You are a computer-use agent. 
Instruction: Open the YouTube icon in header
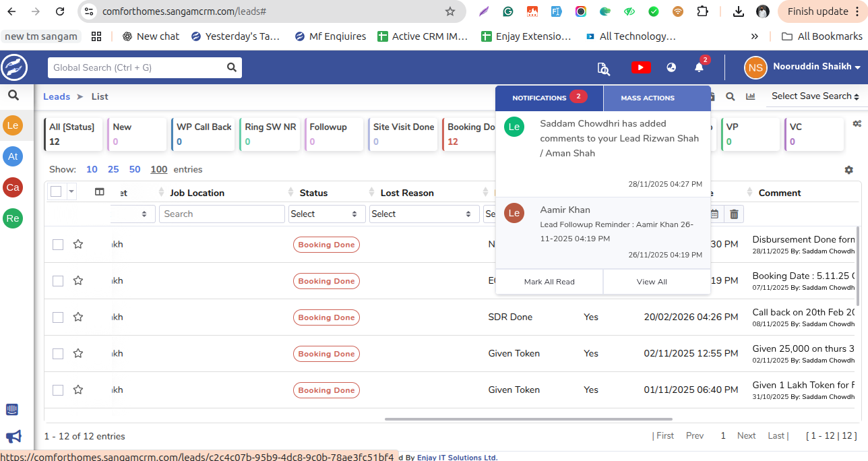(640, 67)
